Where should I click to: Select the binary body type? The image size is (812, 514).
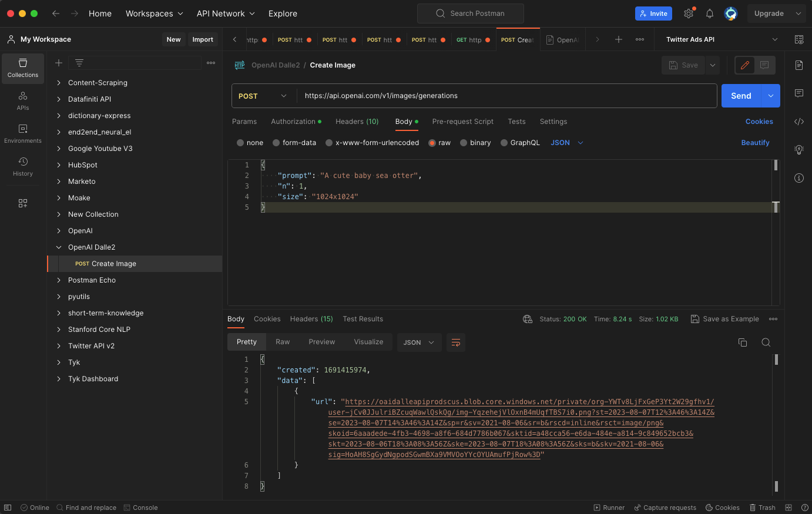pyautogui.click(x=464, y=143)
